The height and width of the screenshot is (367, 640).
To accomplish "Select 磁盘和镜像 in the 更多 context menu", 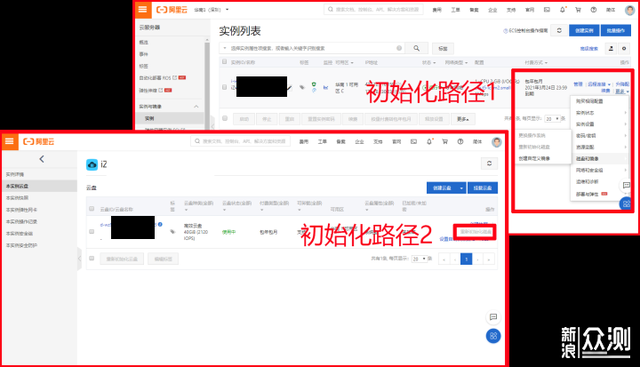I will click(x=600, y=158).
